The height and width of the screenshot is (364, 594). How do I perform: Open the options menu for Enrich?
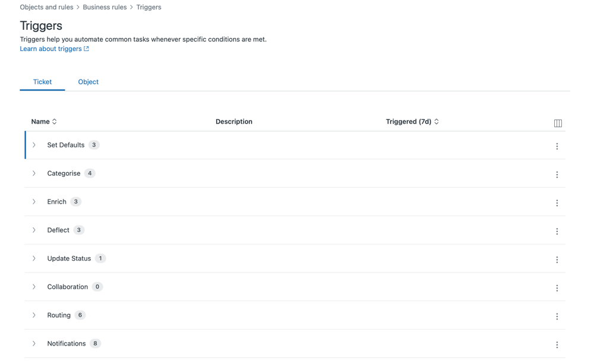[x=557, y=202]
